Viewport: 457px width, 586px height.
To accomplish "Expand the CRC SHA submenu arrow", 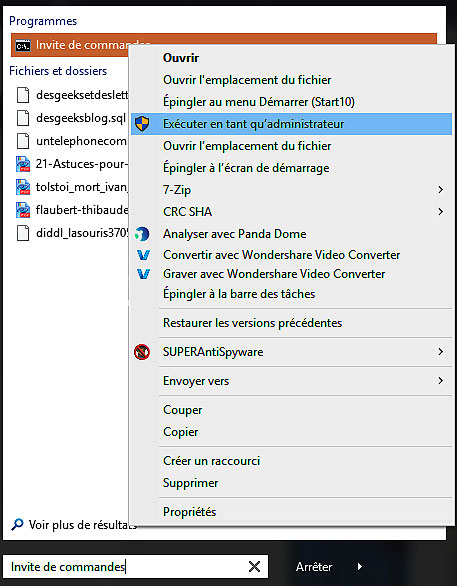I will click(x=441, y=212).
